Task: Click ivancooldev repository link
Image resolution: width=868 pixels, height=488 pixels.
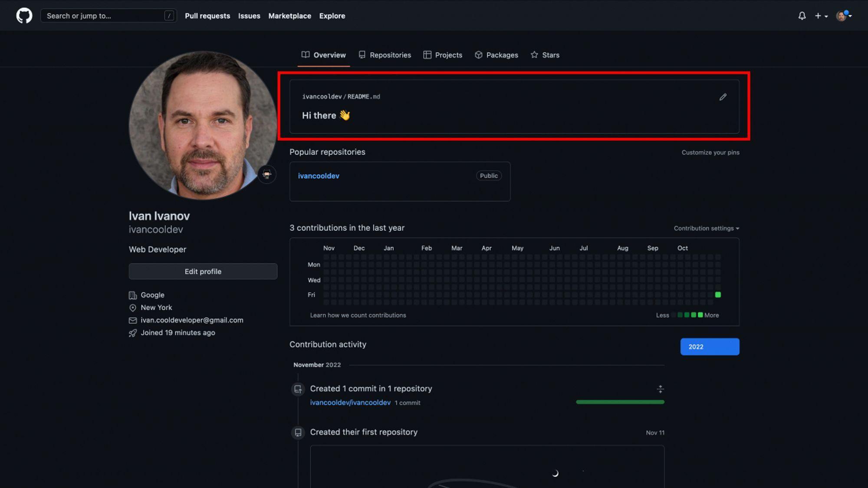Action: point(319,175)
